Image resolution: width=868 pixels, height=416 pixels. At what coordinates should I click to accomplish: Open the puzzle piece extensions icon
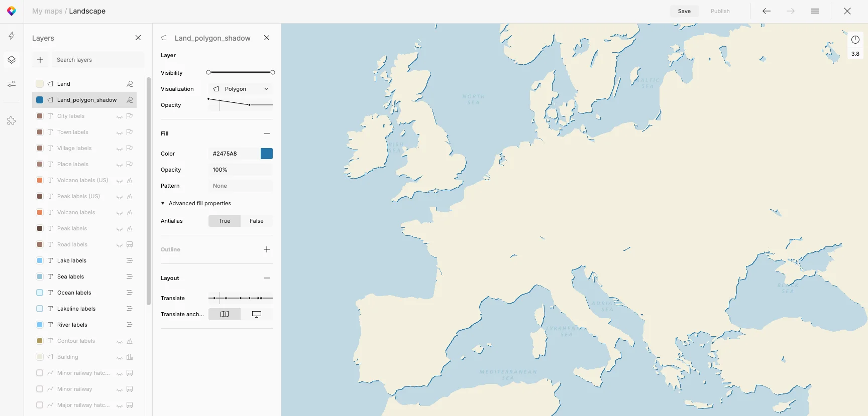click(x=12, y=121)
